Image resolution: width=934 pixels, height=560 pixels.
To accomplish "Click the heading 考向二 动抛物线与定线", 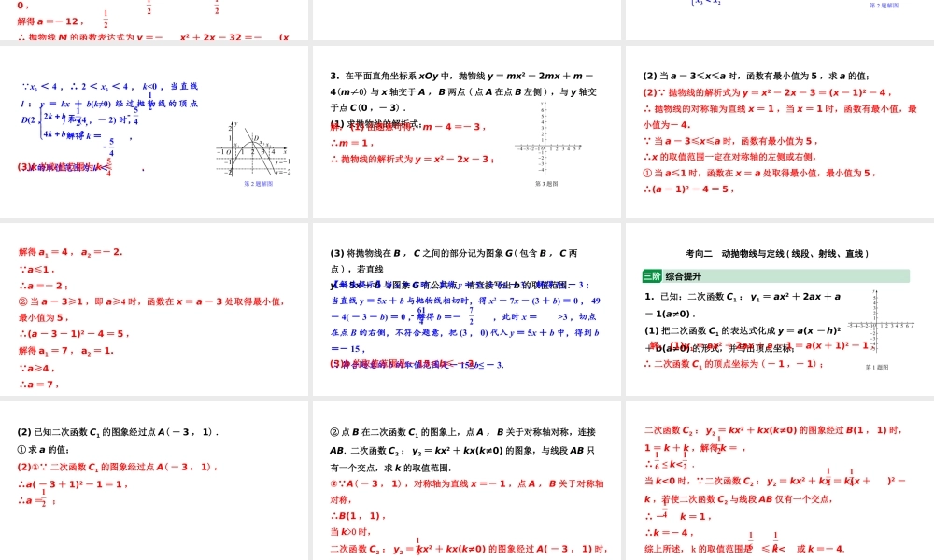I will [x=777, y=252].
